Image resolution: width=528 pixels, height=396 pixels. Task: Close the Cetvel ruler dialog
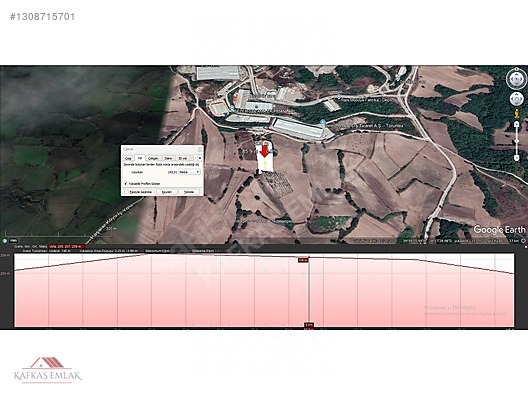point(200,149)
